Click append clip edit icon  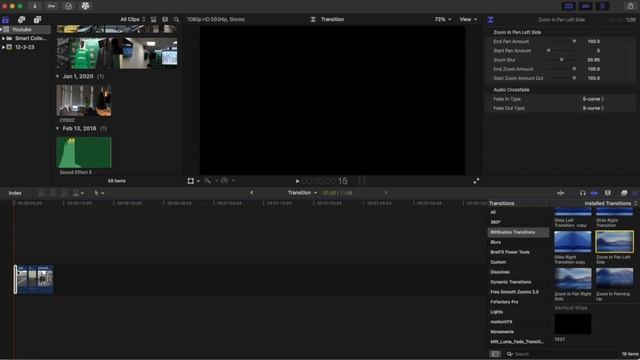click(64, 193)
